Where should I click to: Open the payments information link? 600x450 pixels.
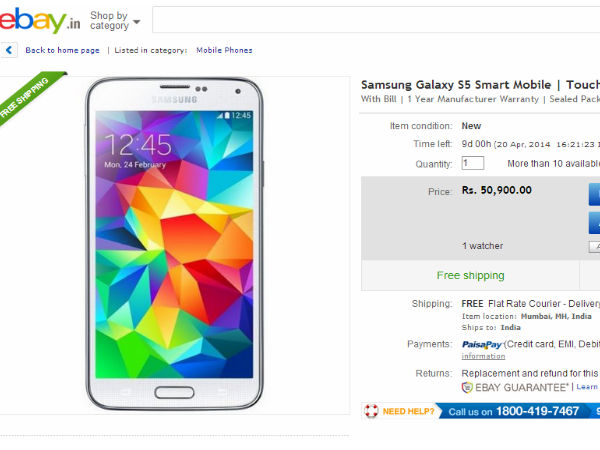click(483, 356)
